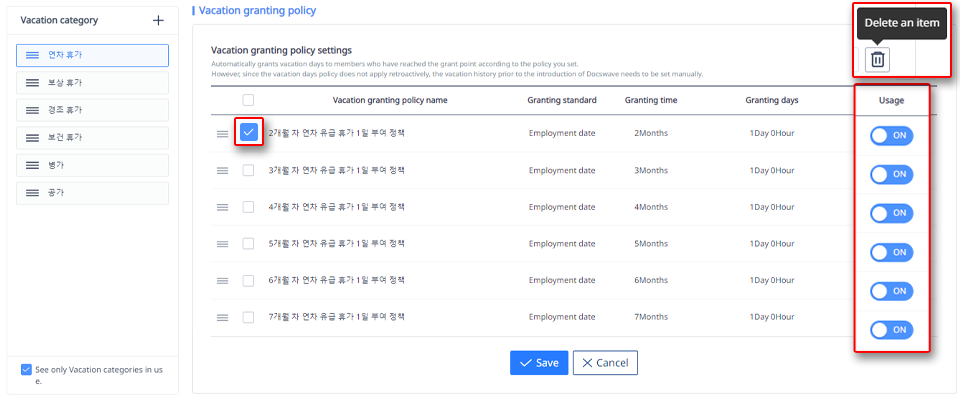Image resolution: width=960 pixels, height=397 pixels.
Task: Click the 7Months granting time cell
Action: 651,317
